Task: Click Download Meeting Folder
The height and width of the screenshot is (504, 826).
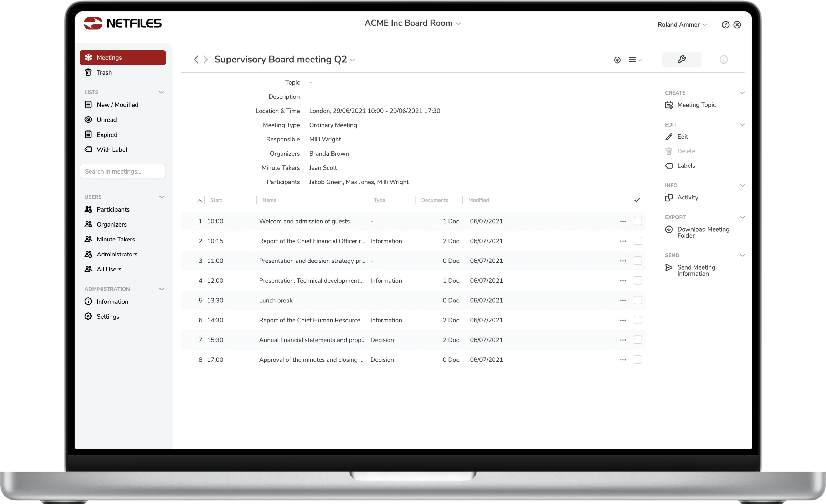Action: pos(697,232)
